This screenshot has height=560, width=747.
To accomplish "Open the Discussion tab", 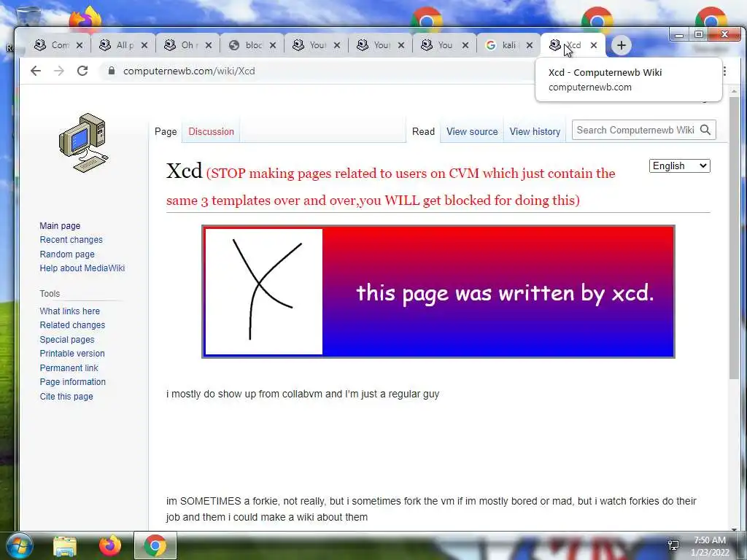I will click(x=211, y=131).
